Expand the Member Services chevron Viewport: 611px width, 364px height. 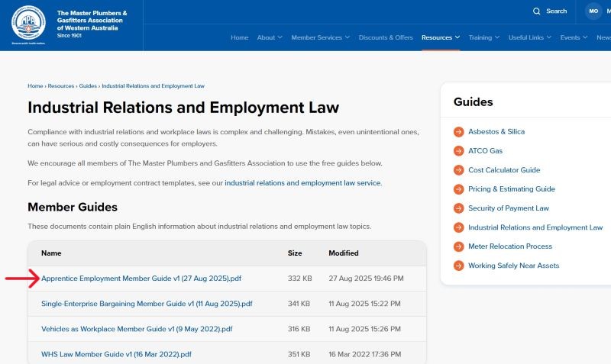click(x=348, y=37)
